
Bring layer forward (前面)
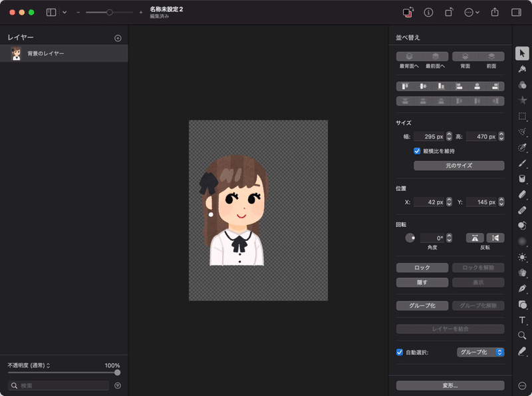click(491, 57)
